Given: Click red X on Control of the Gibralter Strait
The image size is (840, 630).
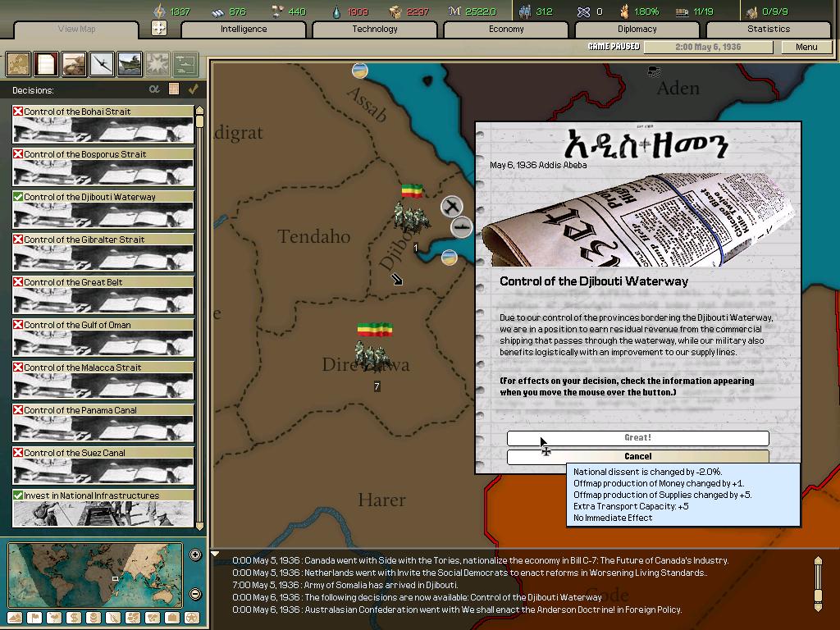Looking at the screenshot, I should pyautogui.click(x=18, y=240).
